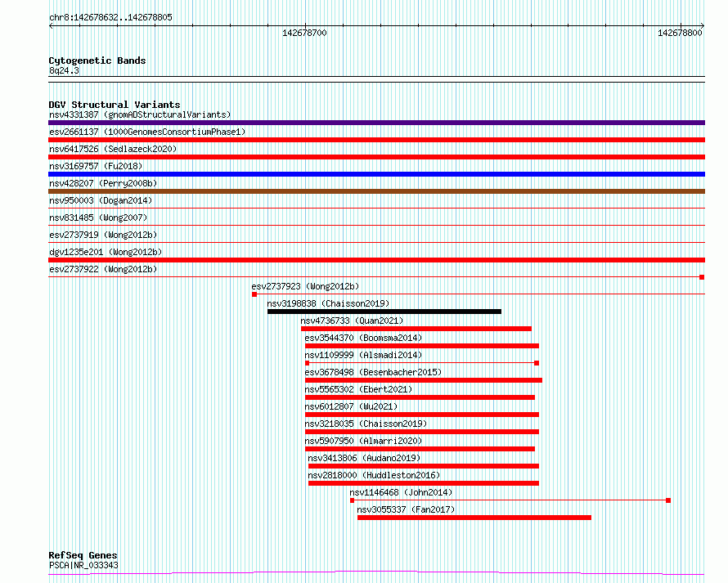
Task: Click the nsv2818000 Huddleston2016 label
Action: click(x=374, y=475)
